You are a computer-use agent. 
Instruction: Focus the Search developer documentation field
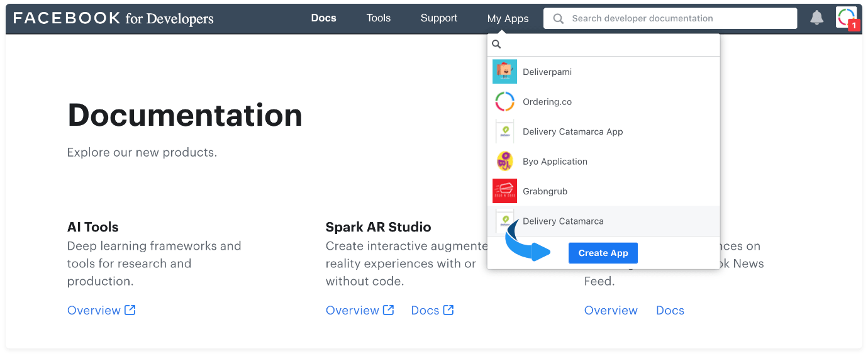(x=670, y=18)
